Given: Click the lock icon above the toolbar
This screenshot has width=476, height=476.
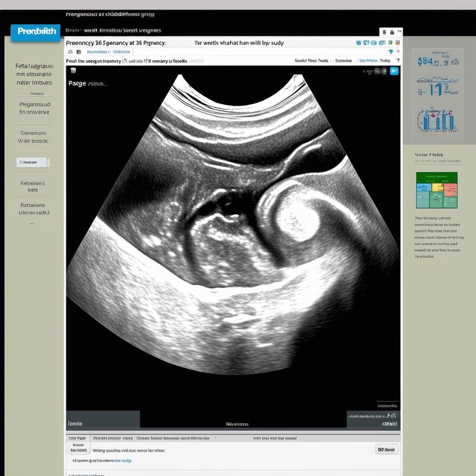Looking at the screenshot, I should 392,32.
